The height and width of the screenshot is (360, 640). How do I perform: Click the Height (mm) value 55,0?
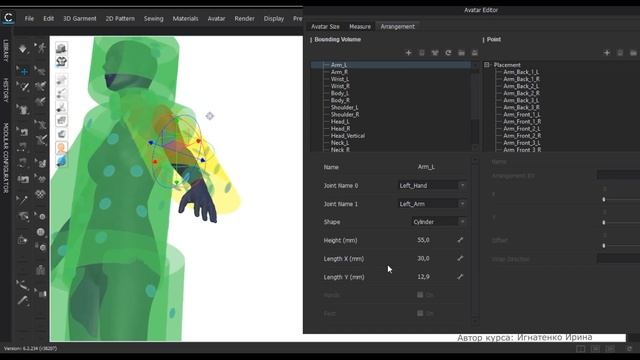pos(423,240)
